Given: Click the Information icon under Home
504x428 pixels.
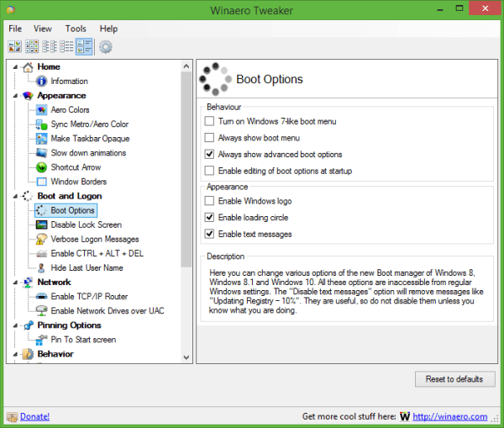Looking at the screenshot, I should [x=41, y=82].
